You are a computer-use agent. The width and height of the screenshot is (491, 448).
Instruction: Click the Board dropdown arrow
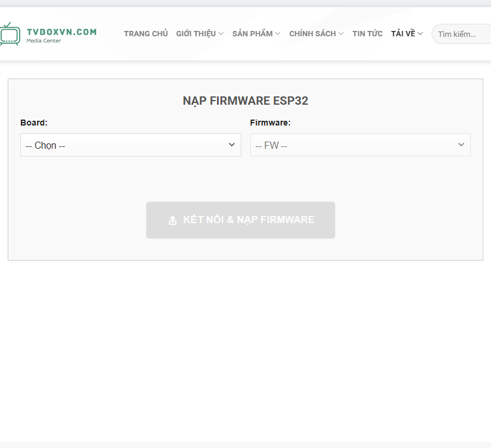point(232,145)
